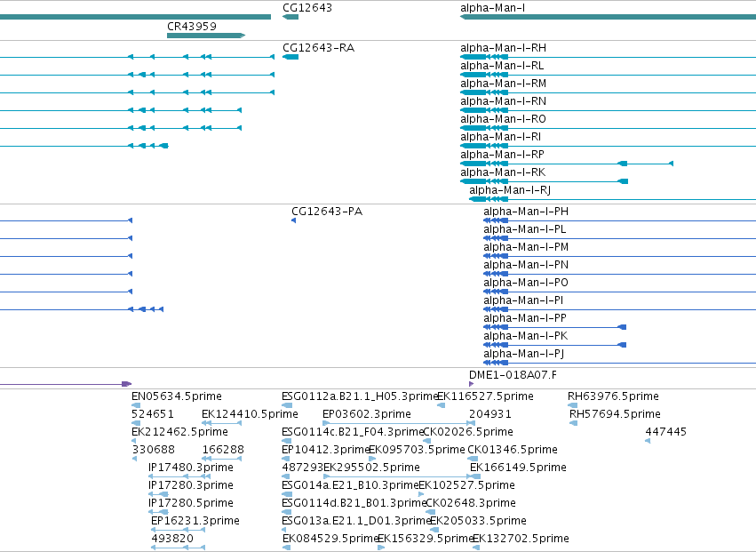Click the 524651 feature label

tap(153, 414)
